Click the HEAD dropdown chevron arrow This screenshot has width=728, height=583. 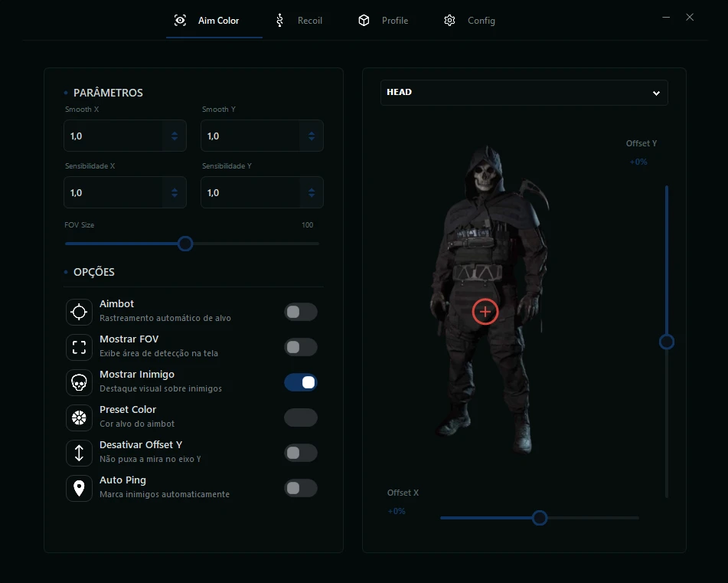[656, 93]
